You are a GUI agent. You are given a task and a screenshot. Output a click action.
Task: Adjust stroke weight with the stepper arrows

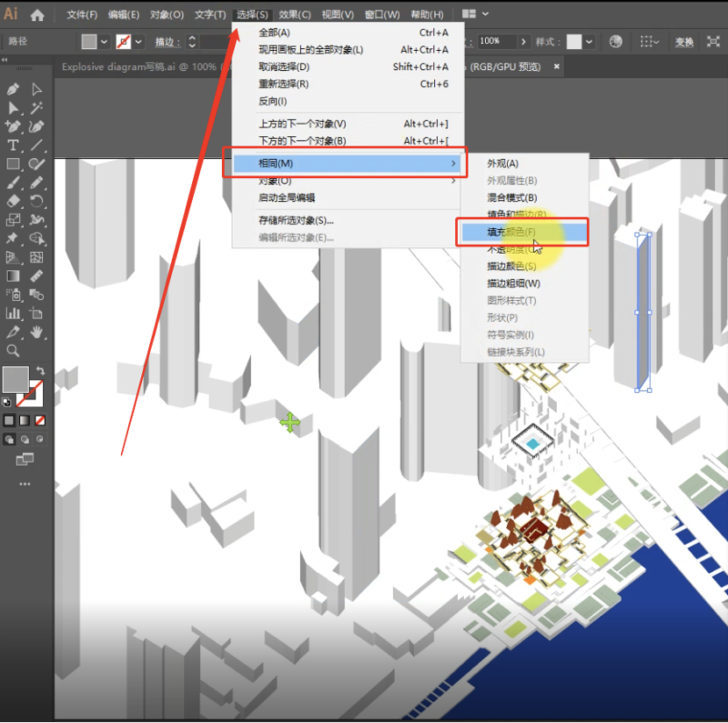[x=192, y=42]
